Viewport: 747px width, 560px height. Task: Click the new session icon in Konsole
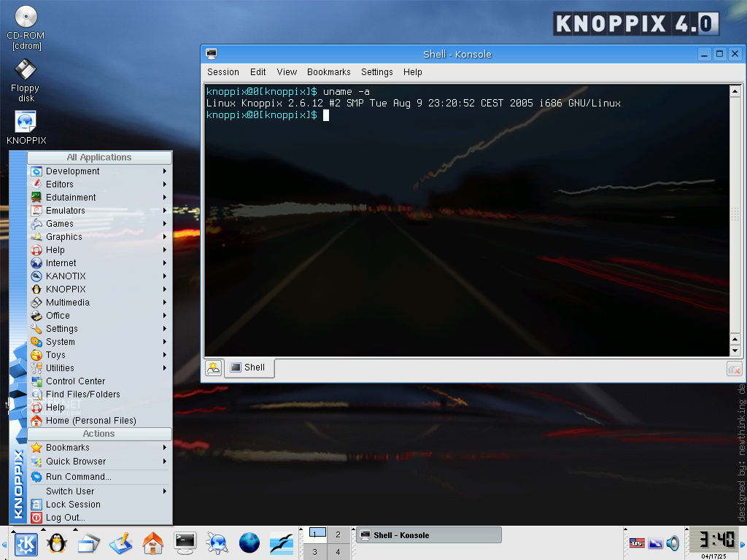tap(214, 368)
